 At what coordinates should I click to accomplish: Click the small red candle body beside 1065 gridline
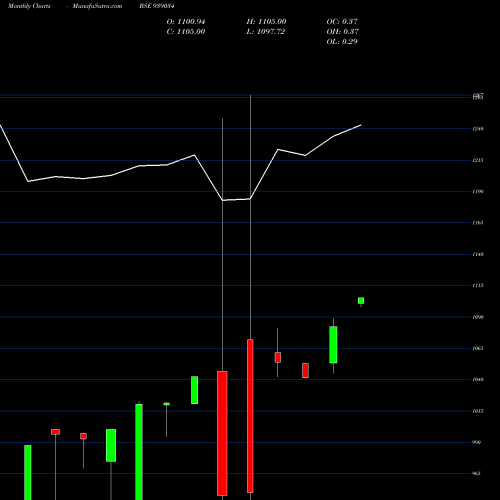(278, 357)
